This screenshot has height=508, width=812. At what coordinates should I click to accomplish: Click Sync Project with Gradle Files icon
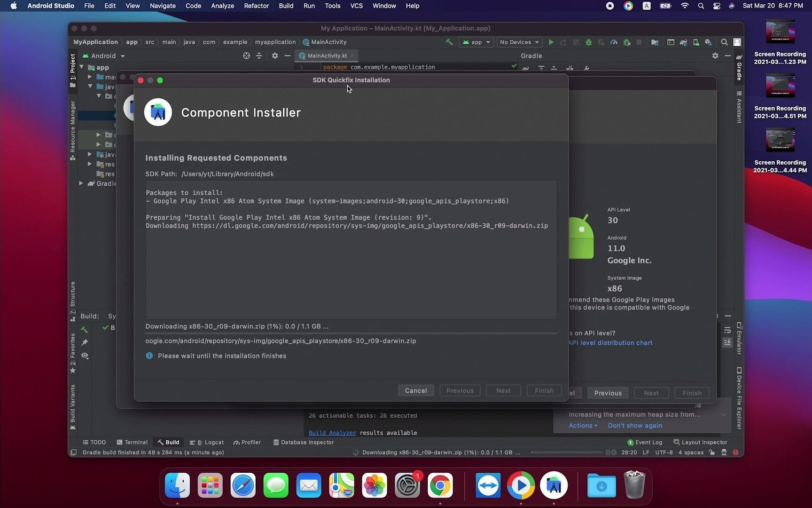click(x=683, y=42)
